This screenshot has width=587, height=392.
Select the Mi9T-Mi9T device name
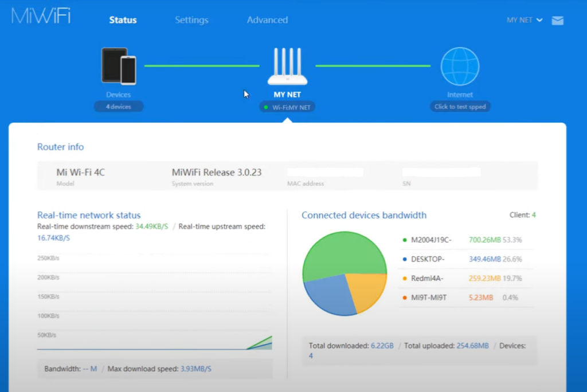tap(429, 297)
